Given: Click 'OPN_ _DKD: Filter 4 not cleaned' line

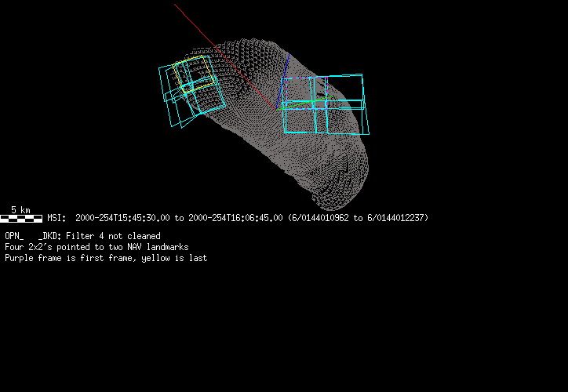Looking at the screenshot, I should (x=82, y=236).
